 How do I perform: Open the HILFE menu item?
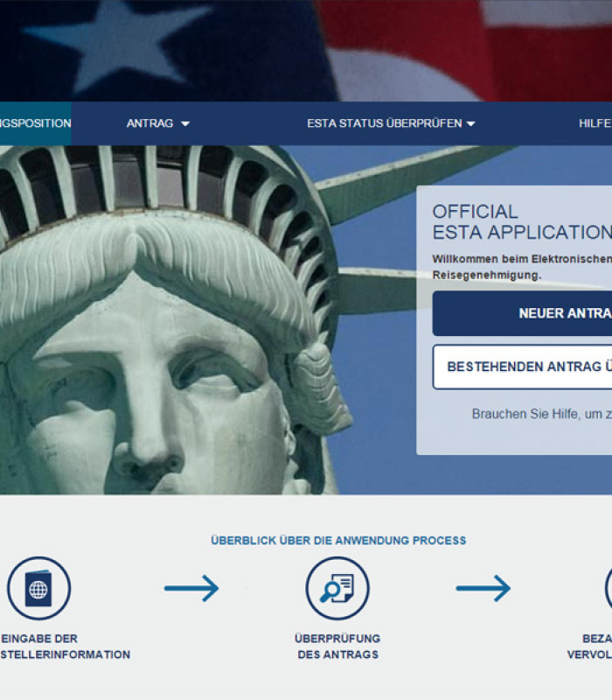click(x=595, y=123)
